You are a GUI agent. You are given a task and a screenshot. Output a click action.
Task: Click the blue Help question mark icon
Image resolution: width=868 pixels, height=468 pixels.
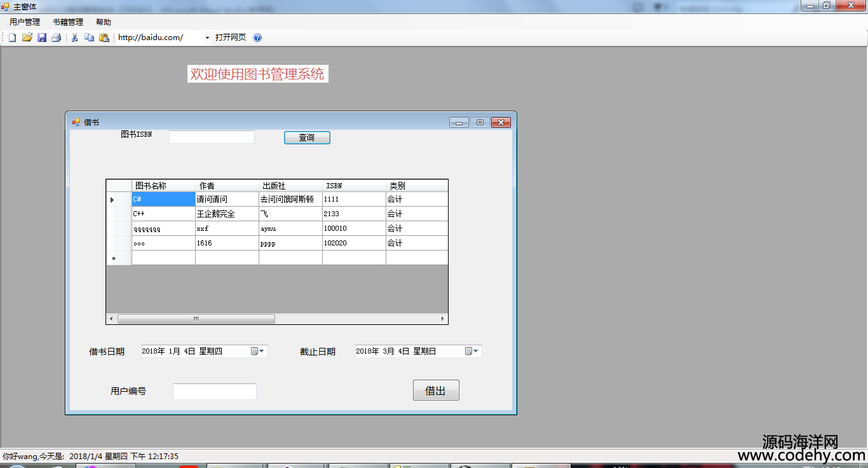click(257, 38)
